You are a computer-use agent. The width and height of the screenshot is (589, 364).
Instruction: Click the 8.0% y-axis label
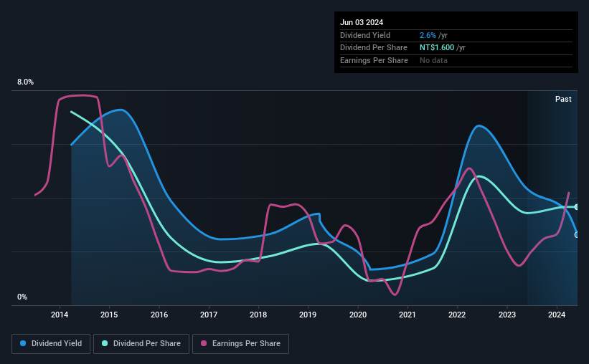click(25, 82)
